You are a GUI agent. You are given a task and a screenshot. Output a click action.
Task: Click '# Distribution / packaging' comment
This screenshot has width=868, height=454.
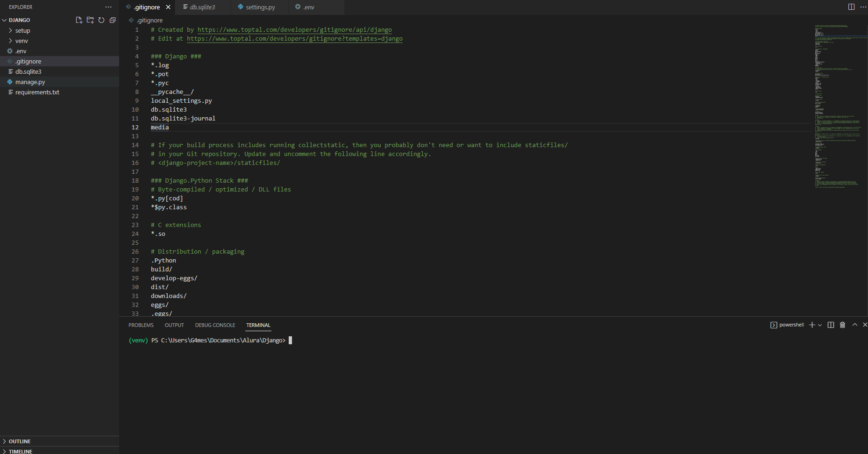[x=198, y=251]
